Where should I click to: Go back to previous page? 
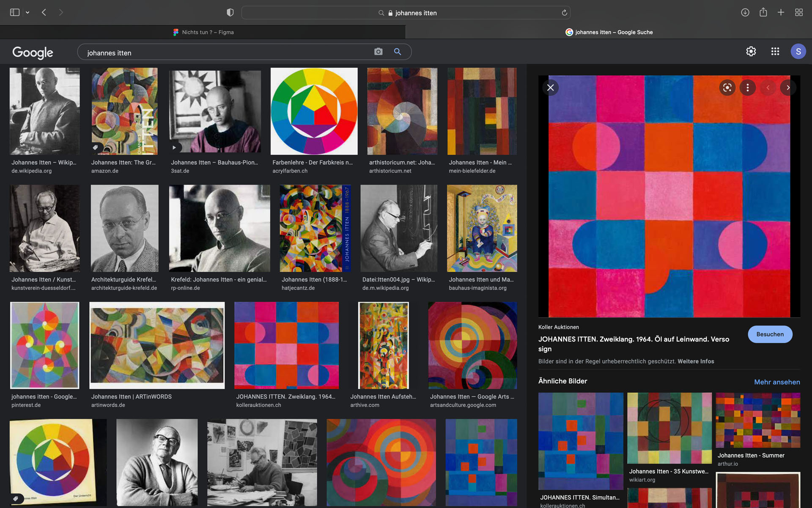tap(44, 12)
